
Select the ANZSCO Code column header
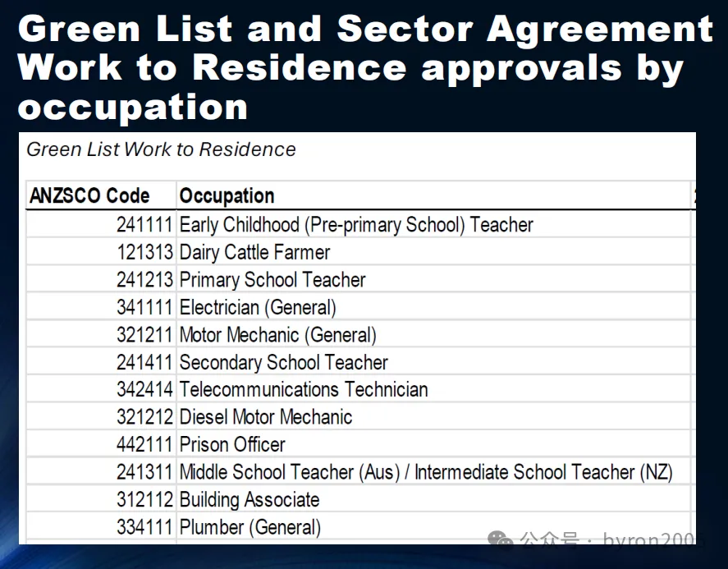click(89, 196)
